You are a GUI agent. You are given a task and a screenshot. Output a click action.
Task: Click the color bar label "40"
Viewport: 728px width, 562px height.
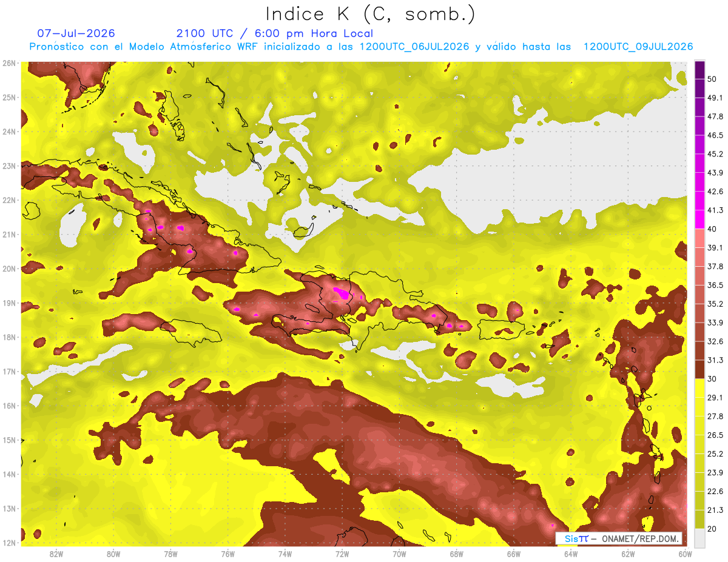712,229
